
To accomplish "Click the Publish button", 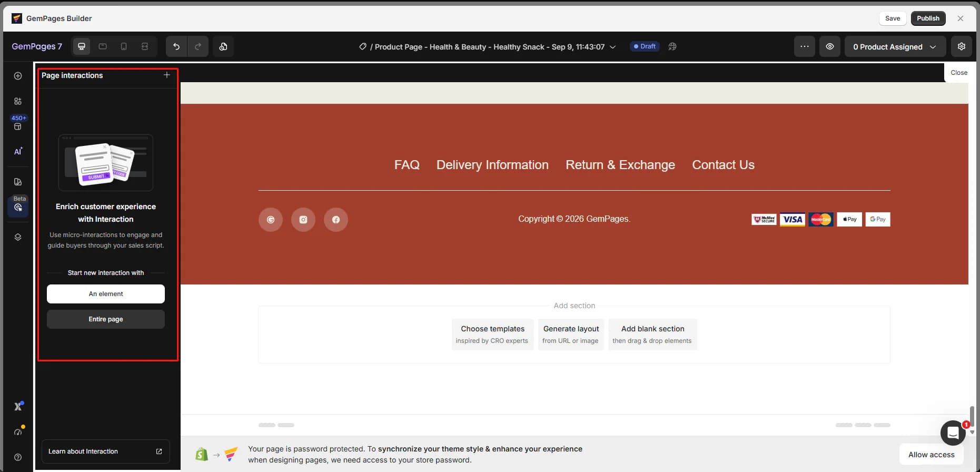I will pos(928,18).
